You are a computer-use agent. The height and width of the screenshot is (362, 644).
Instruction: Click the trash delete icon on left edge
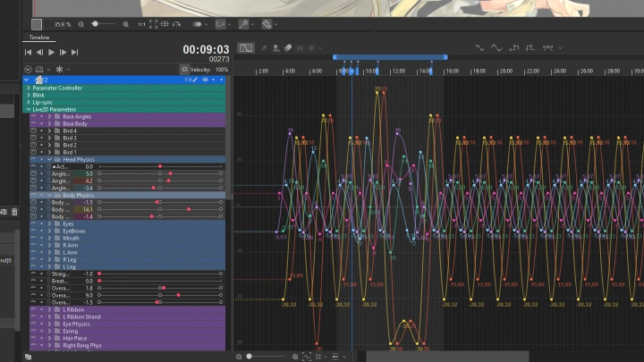click(x=14, y=212)
